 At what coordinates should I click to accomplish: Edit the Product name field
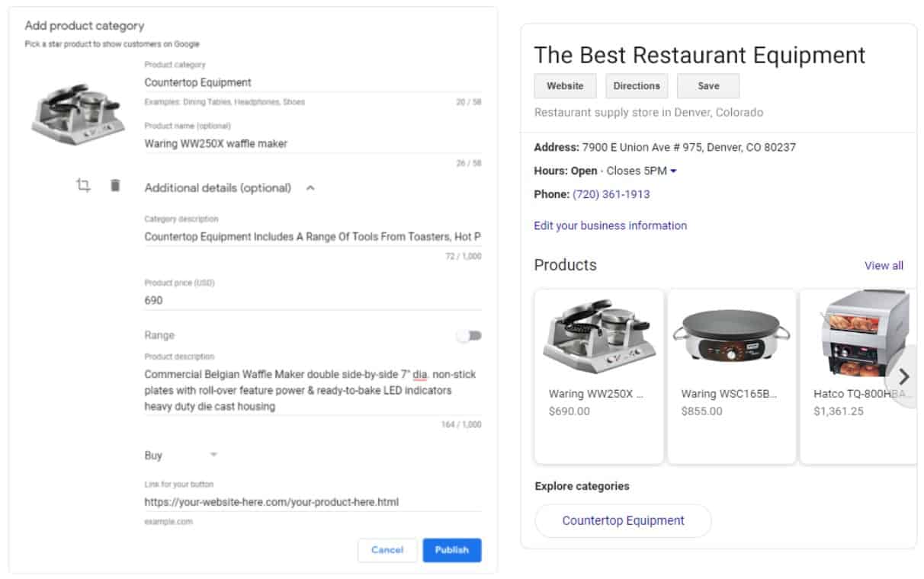[x=313, y=143]
